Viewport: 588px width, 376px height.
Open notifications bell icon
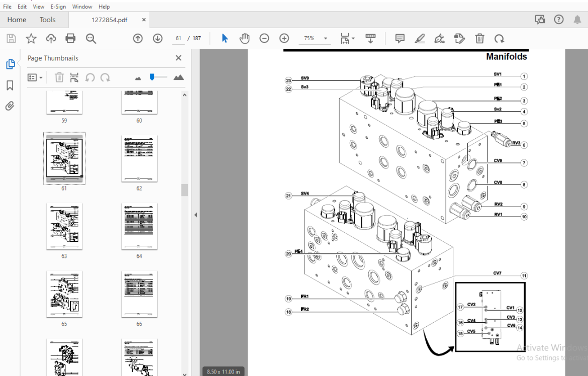(577, 20)
